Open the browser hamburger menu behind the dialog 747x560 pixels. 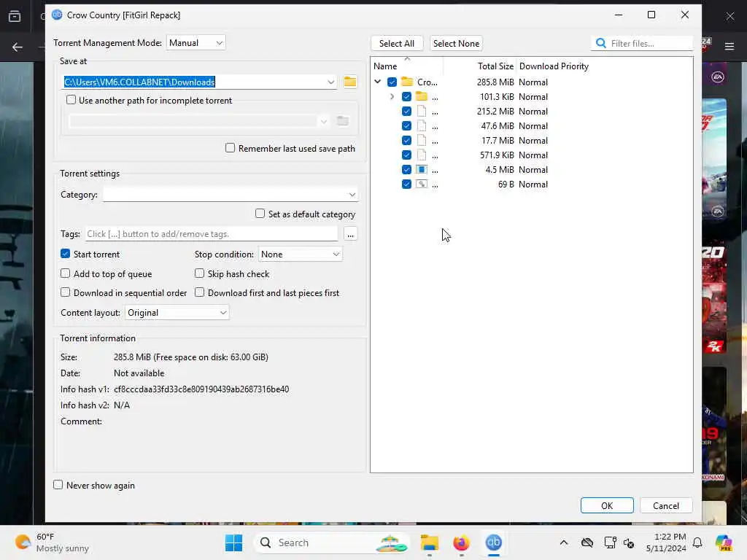click(729, 46)
